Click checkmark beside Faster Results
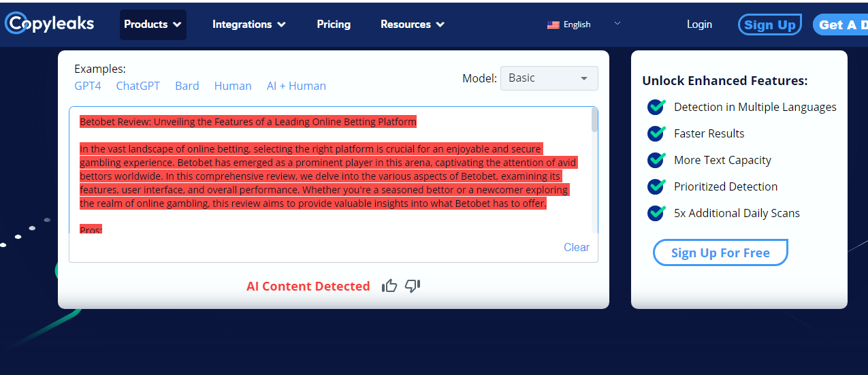 click(656, 133)
